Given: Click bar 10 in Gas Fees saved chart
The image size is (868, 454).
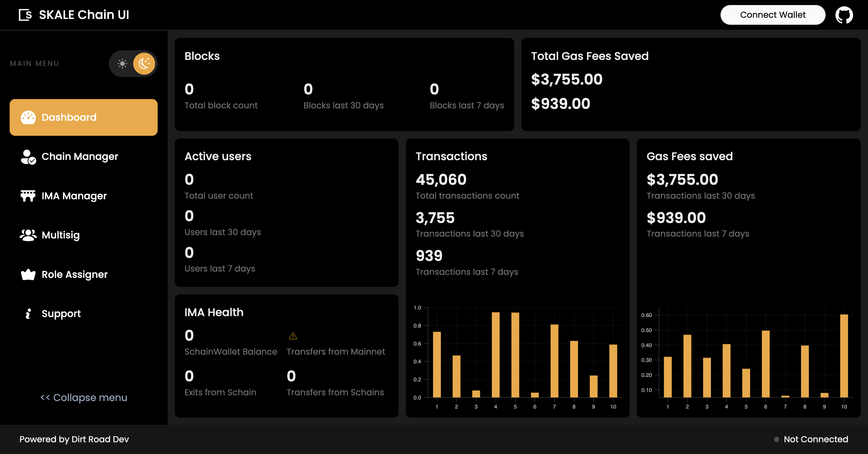Looking at the screenshot, I should [x=844, y=356].
